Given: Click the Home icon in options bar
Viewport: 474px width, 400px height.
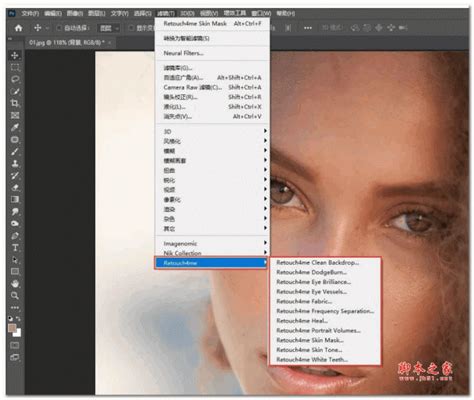Looking at the screenshot, I should click(x=19, y=28).
